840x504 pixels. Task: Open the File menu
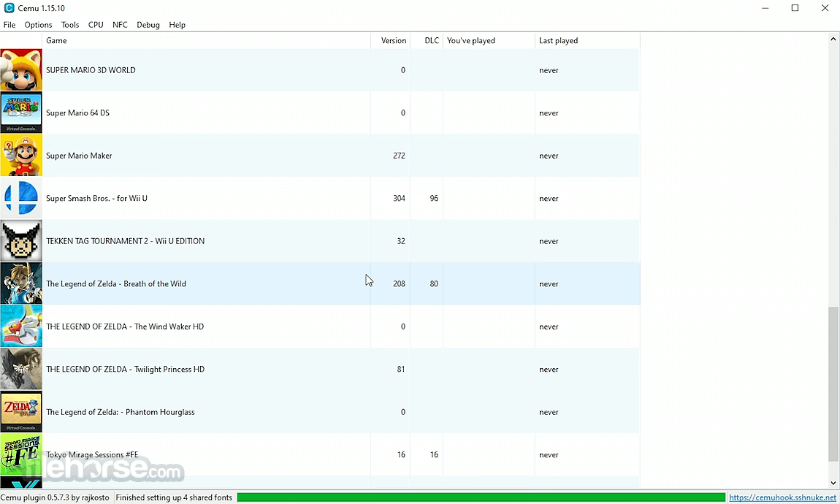tap(9, 25)
